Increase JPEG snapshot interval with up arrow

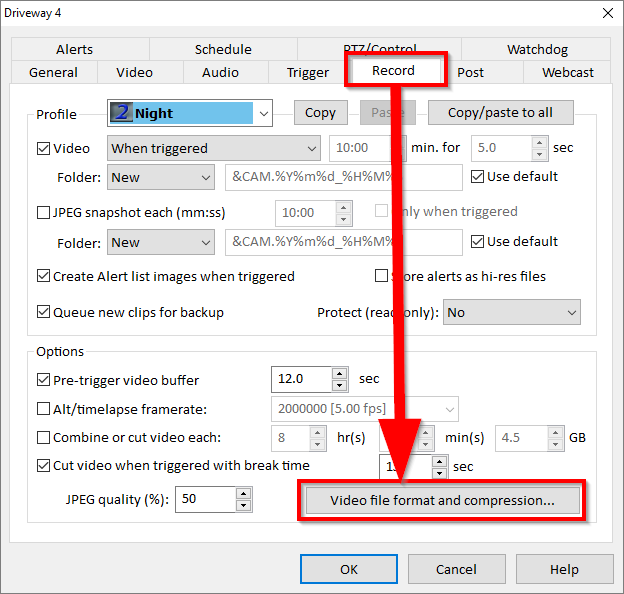click(x=344, y=207)
